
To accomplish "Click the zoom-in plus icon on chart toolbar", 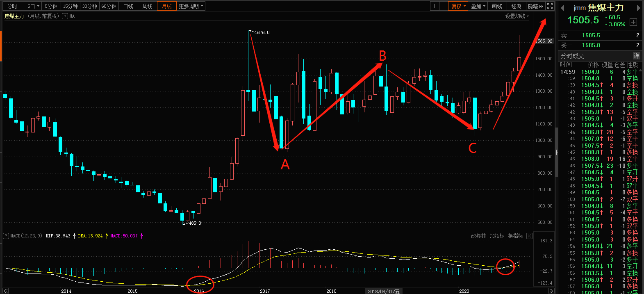I will (435, 6).
